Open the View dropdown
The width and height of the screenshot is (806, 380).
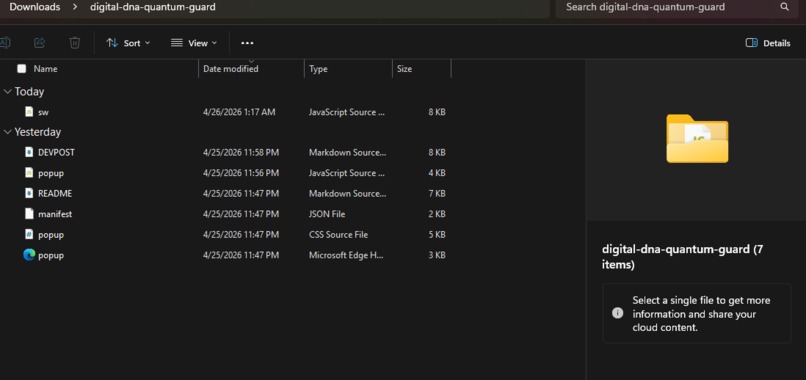[194, 43]
